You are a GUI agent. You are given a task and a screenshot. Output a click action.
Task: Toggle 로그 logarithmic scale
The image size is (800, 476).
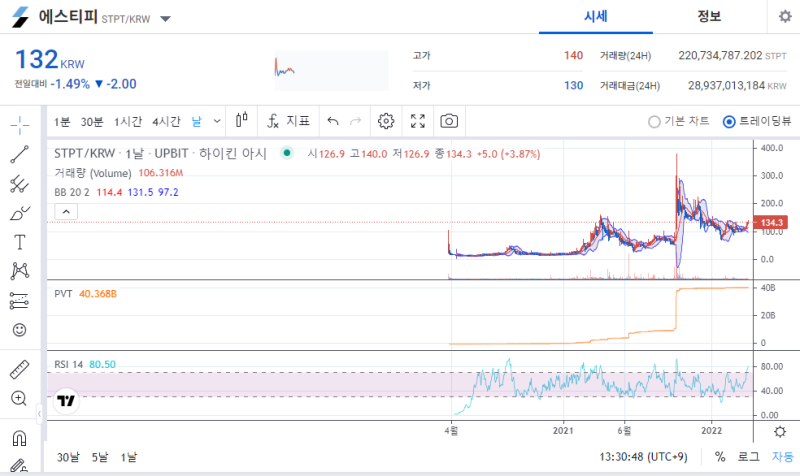[748, 457]
